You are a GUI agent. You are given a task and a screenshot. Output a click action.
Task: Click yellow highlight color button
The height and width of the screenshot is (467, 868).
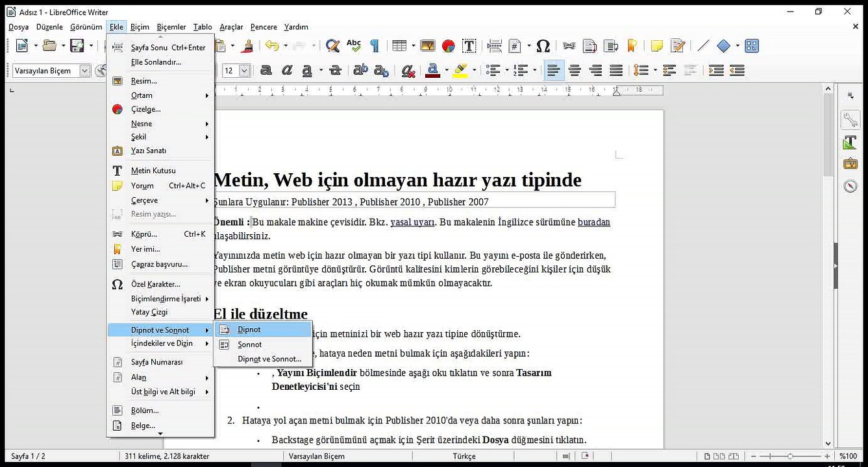click(461, 70)
